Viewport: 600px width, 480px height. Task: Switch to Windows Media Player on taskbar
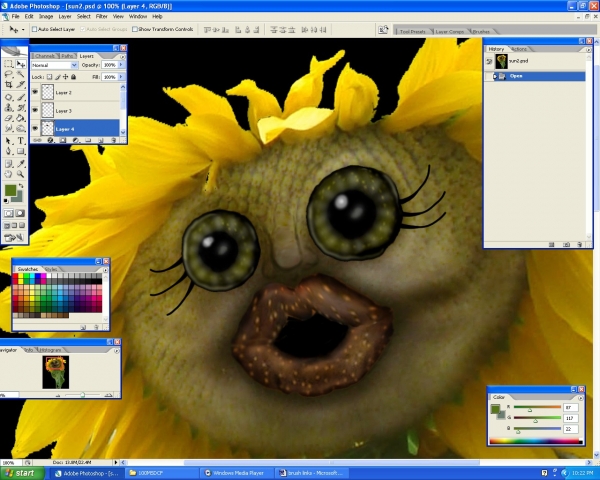(236, 473)
